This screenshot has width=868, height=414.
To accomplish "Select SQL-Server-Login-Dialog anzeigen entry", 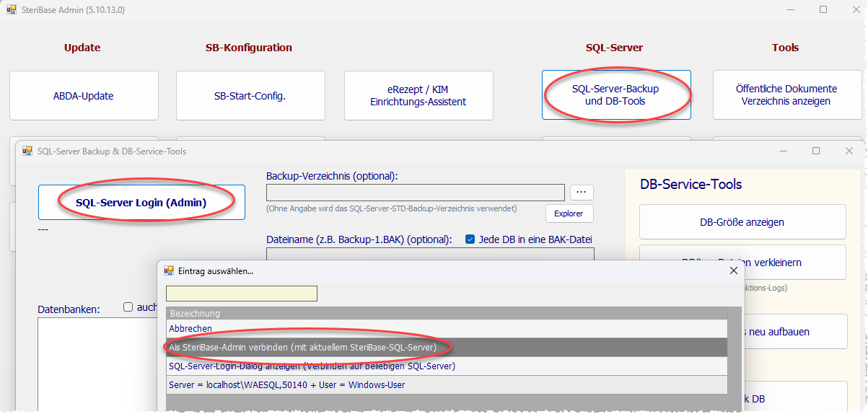I will [x=447, y=366].
